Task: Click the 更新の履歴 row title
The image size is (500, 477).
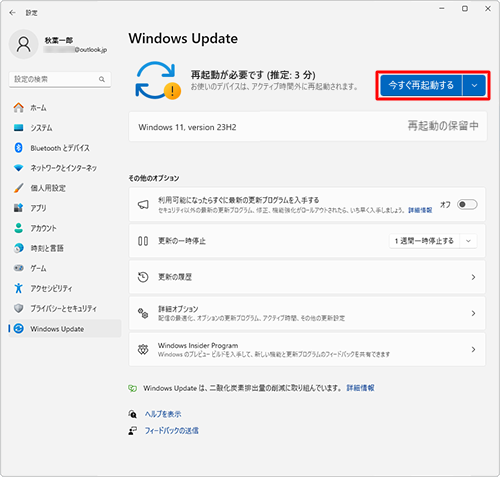Action: point(175,277)
